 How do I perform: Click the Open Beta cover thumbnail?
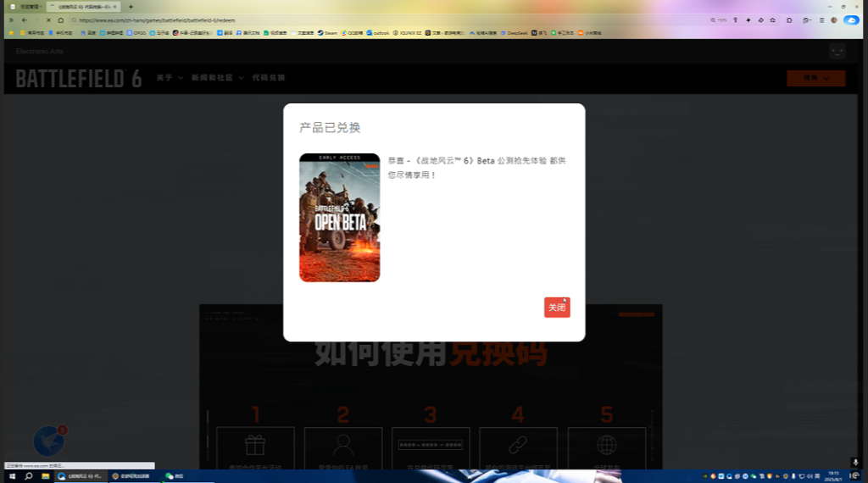click(339, 218)
